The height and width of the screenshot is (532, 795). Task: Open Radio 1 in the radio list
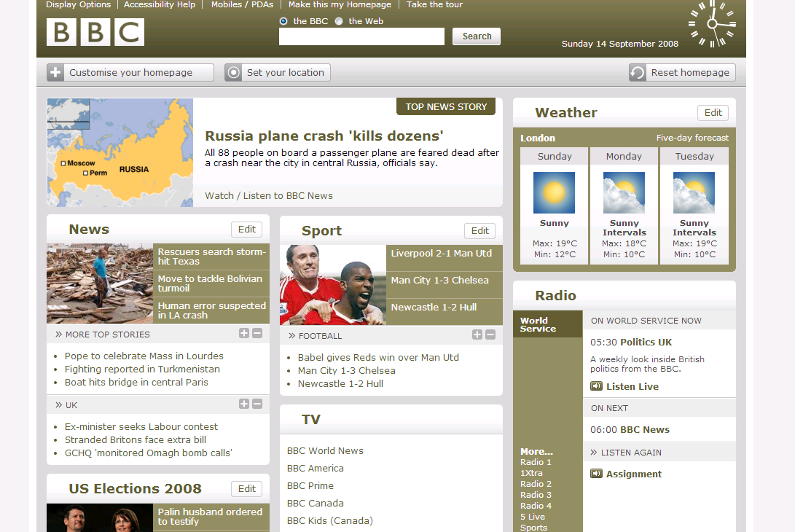[x=536, y=462]
